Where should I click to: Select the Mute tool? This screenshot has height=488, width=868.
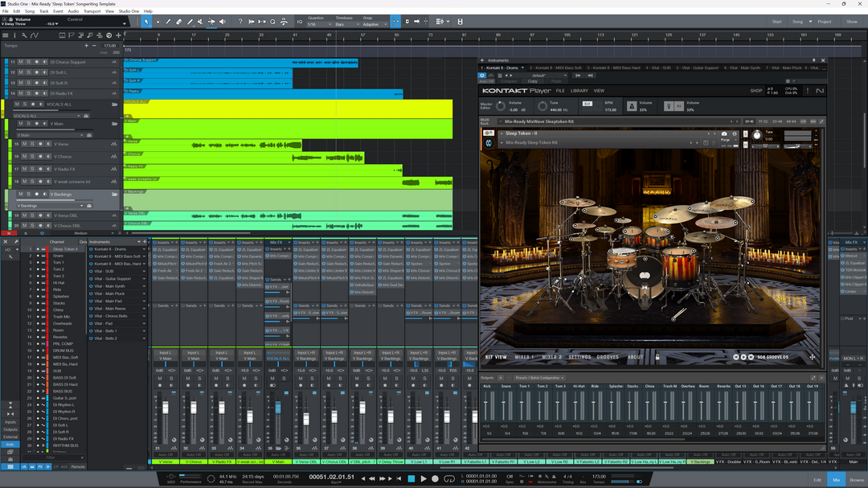click(x=200, y=22)
